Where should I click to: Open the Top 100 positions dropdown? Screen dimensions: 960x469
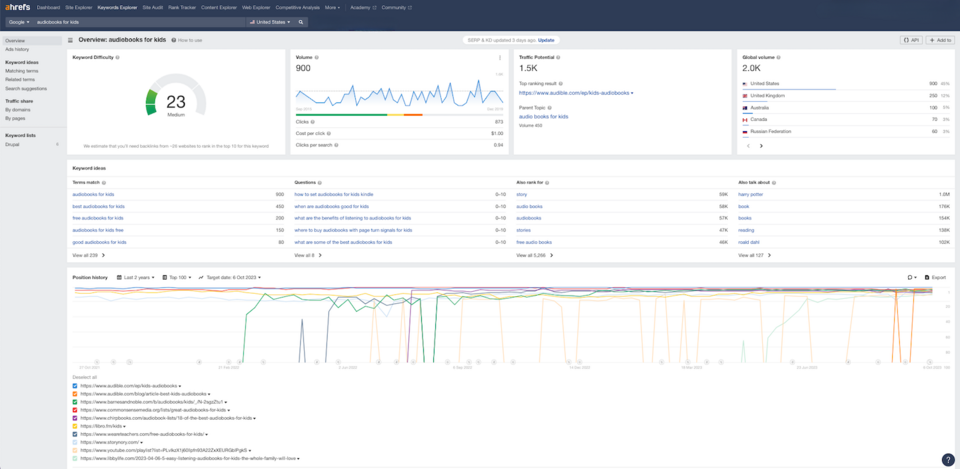177,277
